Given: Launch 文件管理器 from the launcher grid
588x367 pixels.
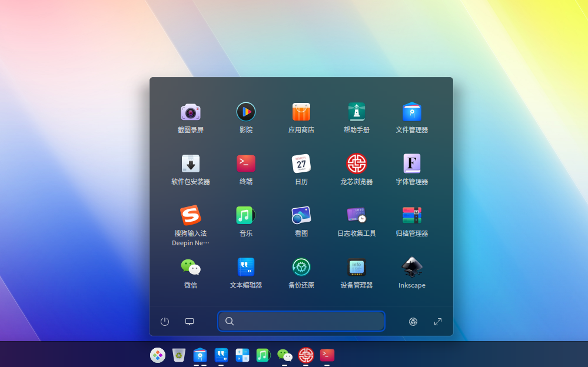Looking at the screenshot, I should (412, 112).
